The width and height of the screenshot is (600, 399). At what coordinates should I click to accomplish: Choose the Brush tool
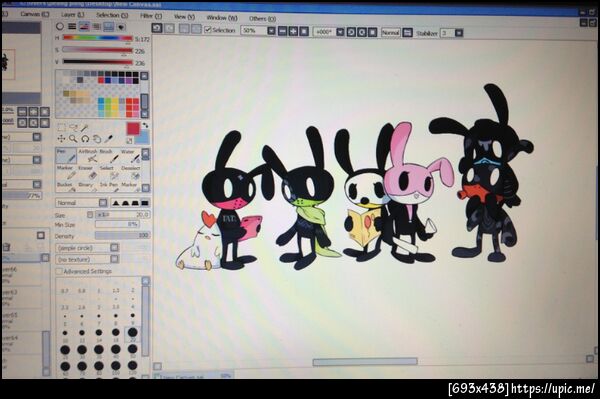[x=109, y=156]
